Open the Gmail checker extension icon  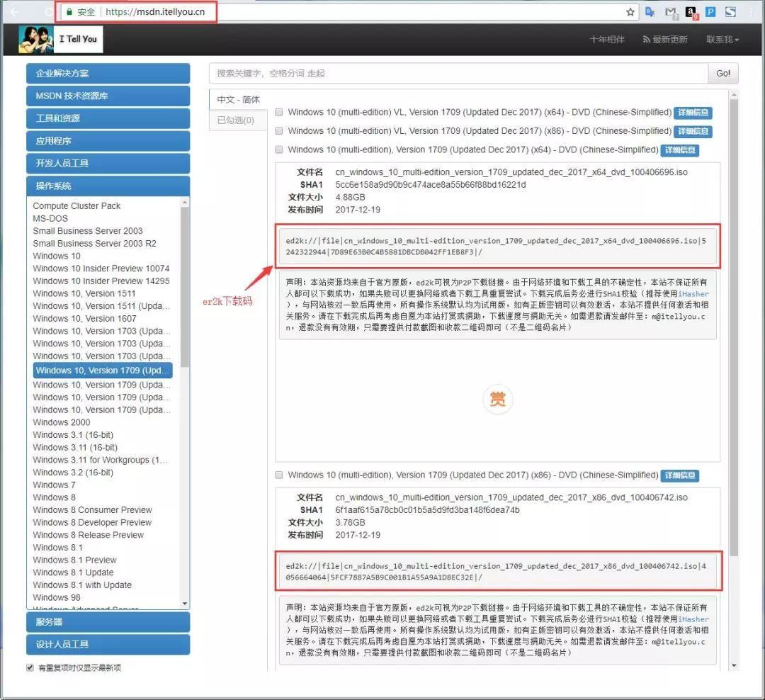pyautogui.click(x=671, y=13)
